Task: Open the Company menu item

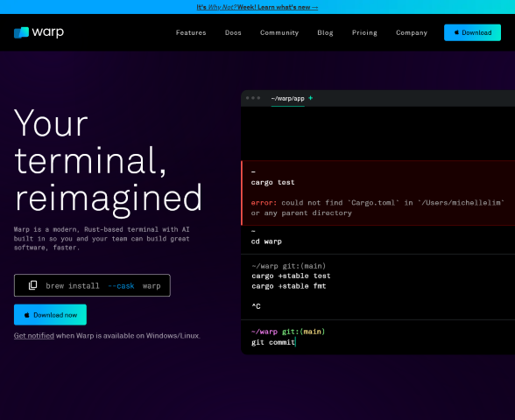Action: [x=412, y=32]
